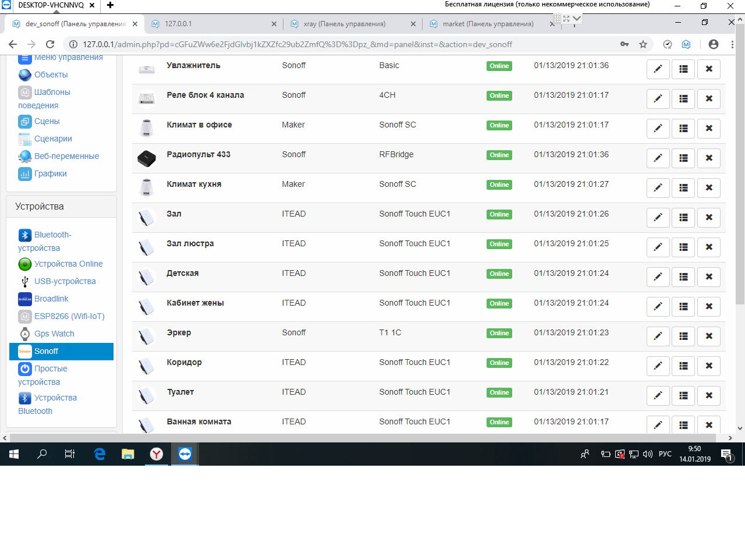The image size is (745, 560).
Task: Switch to the market panel tab
Action: 492,24
